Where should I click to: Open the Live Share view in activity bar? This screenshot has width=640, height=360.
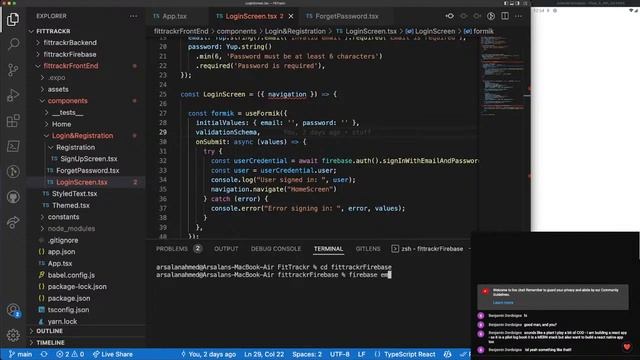(x=13, y=222)
